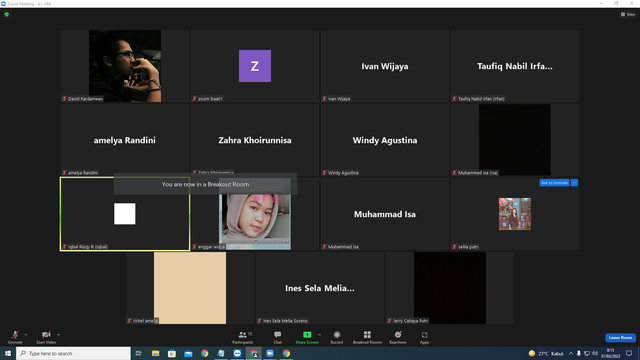The height and width of the screenshot is (360, 640).
Task: Click the Ivan Wijaya participant tile
Action: pyautogui.click(x=385, y=66)
